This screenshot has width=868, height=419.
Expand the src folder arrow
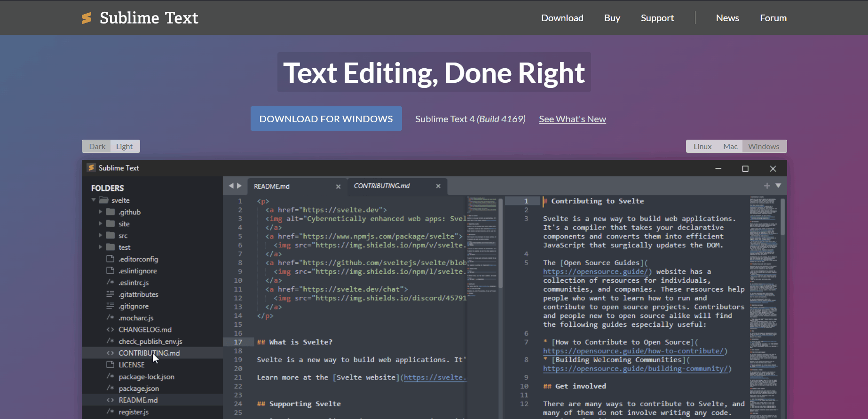coord(100,235)
